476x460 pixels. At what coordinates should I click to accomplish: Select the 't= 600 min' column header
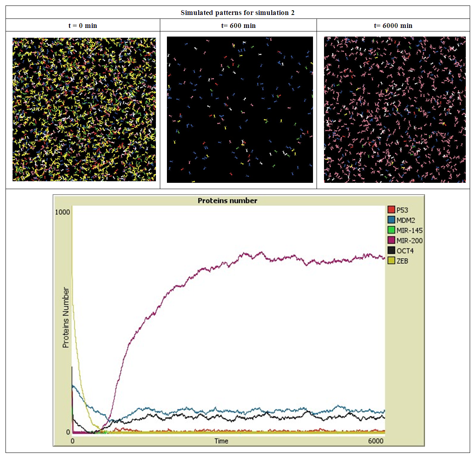pyautogui.click(x=238, y=26)
